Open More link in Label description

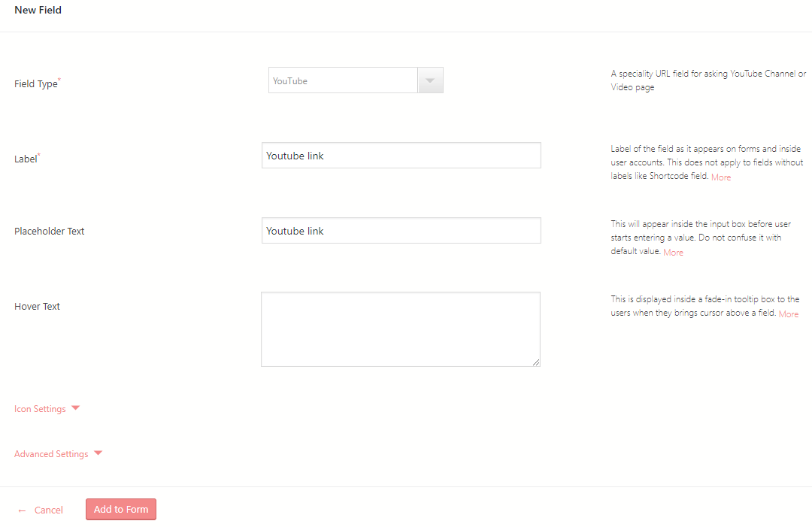pyautogui.click(x=721, y=177)
